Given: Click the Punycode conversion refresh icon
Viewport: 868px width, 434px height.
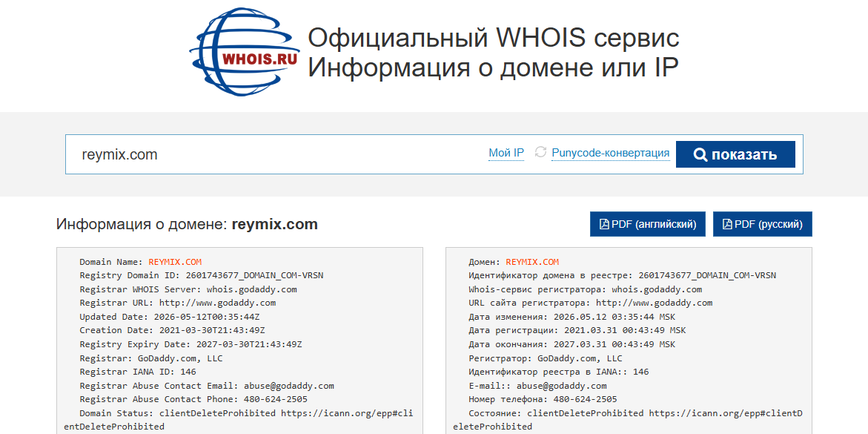Looking at the screenshot, I should 540,152.
